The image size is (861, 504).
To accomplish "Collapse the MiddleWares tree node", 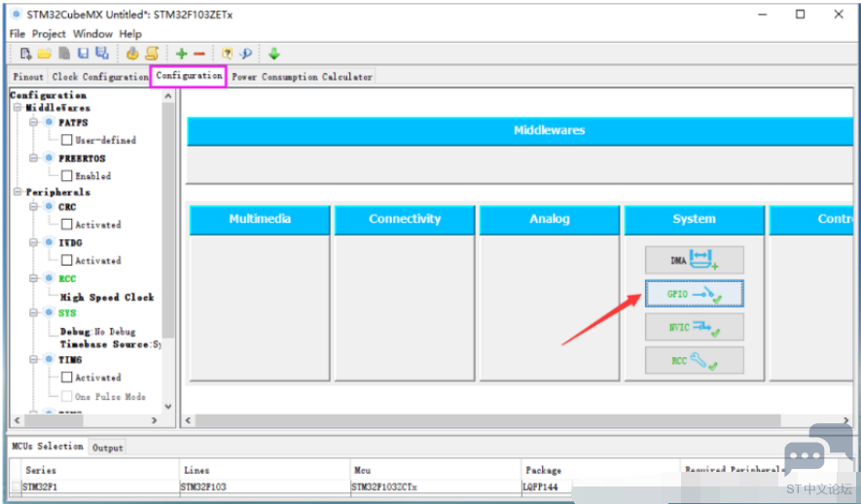I will [18, 108].
